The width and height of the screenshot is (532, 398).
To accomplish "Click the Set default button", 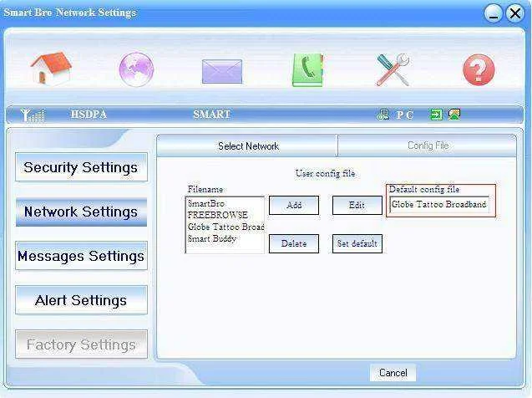I will click(x=357, y=243).
